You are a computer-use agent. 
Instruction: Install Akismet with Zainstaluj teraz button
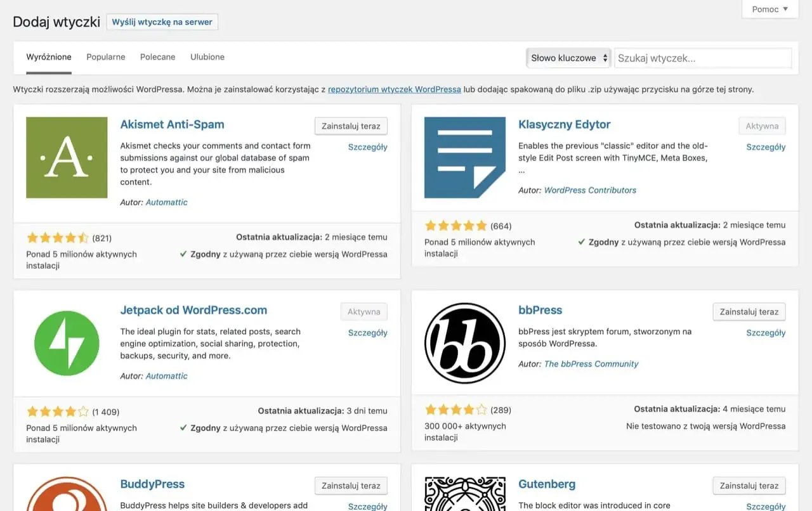(x=351, y=126)
